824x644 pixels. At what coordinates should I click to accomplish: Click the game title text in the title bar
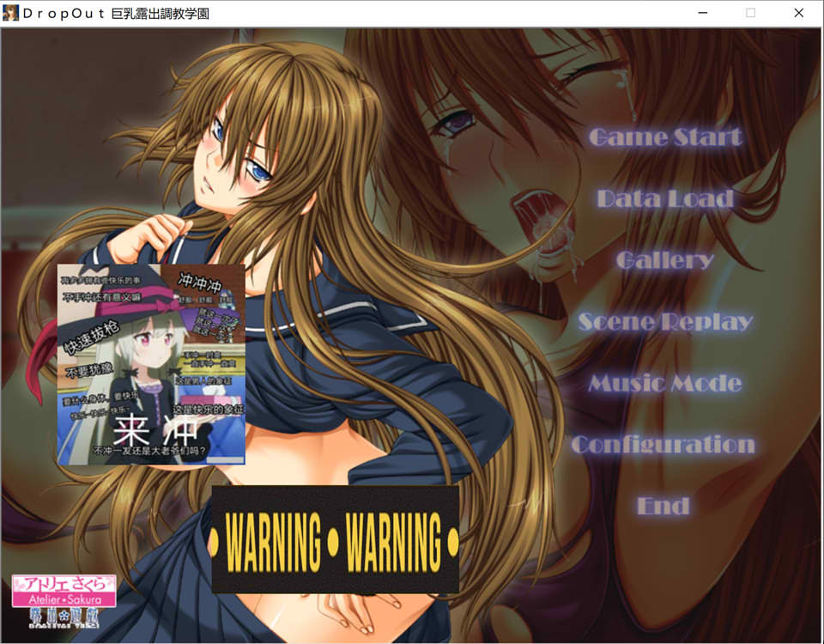pos(116,13)
